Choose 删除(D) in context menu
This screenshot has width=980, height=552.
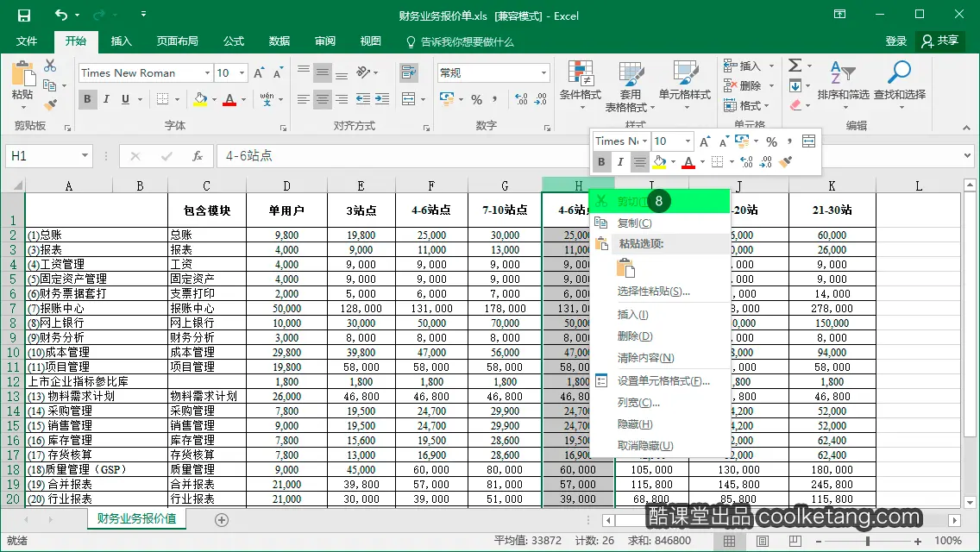660,336
